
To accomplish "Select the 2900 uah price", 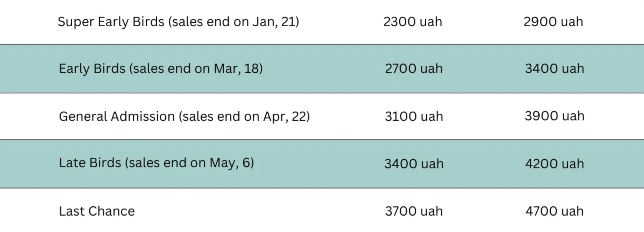I will (x=553, y=22).
